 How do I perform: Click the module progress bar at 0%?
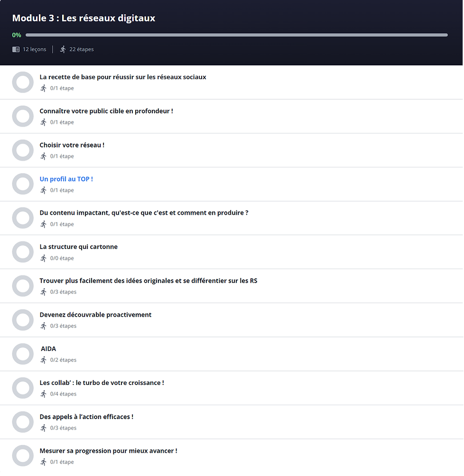point(236,35)
